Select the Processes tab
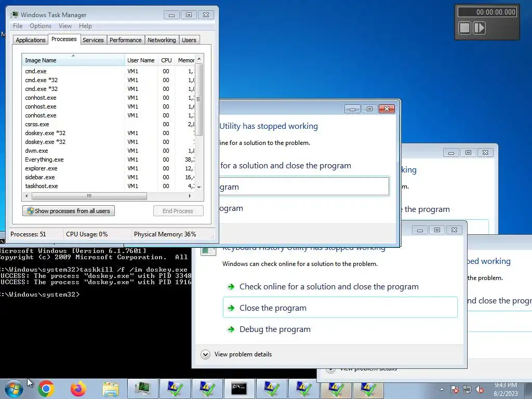Viewport: 532px width, 399px height. pos(64,39)
